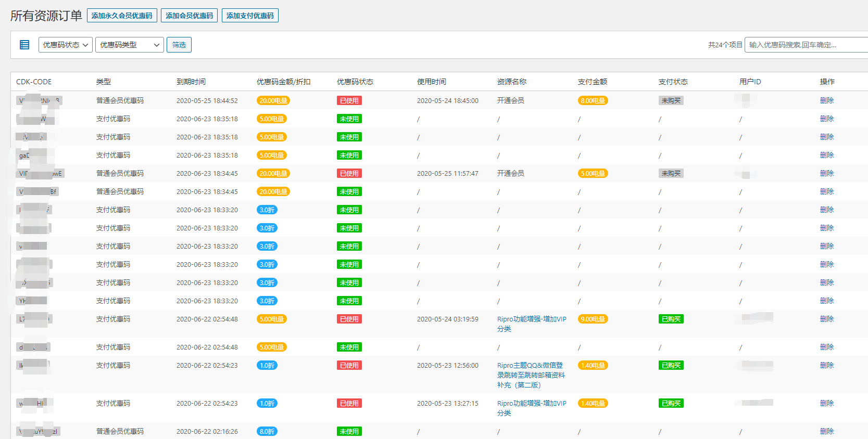Click 未购买 badge in first row
Image resolution: width=868 pixels, height=439 pixels.
pos(671,100)
